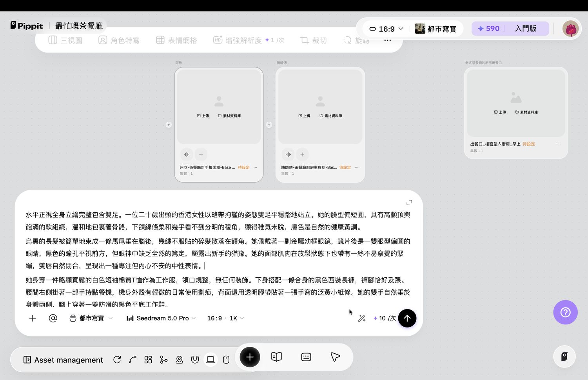Click 素材資料庫 in the 陳師傅 card
The height and width of the screenshot is (380, 588).
[x=331, y=116]
